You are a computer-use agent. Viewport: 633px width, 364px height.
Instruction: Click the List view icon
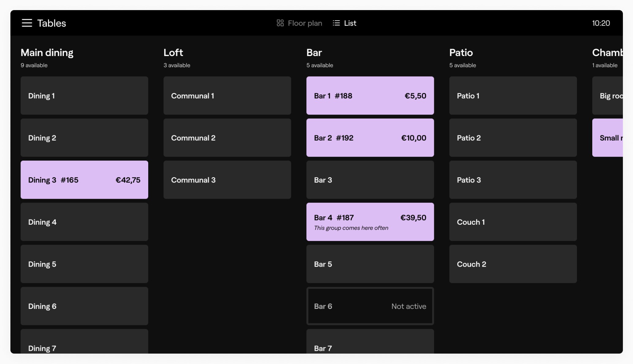tap(336, 23)
